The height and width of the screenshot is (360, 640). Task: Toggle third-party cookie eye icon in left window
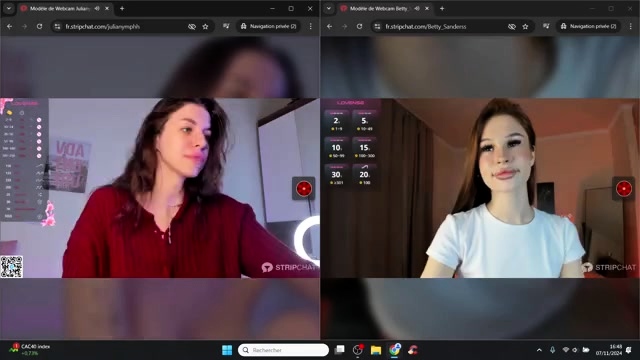[x=192, y=27]
